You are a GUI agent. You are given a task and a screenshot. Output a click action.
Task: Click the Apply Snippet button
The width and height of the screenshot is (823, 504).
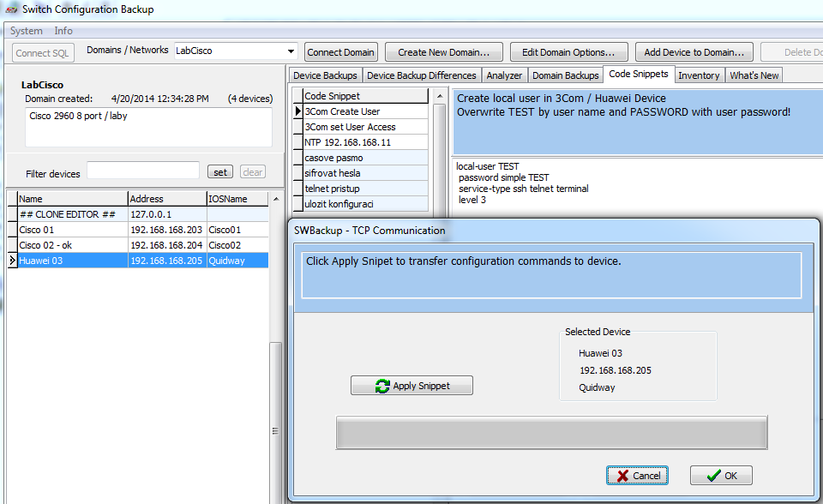pos(411,386)
